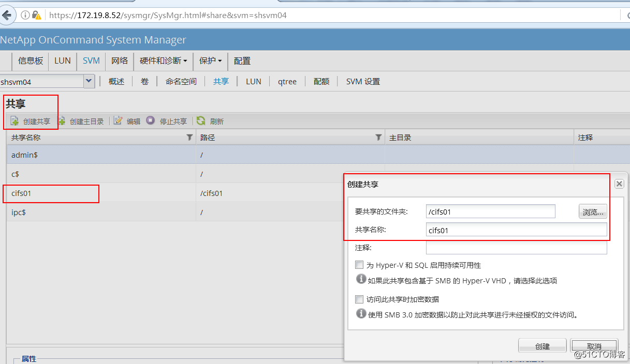Close the 创建共享 dialog with X
Screen dimensions: 630x364
619,184
